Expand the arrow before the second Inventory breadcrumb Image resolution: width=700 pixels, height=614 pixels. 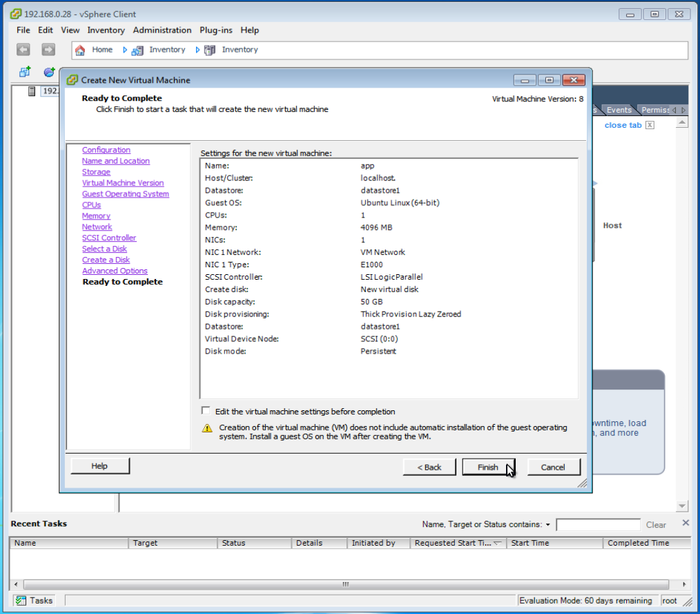(197, 50)
